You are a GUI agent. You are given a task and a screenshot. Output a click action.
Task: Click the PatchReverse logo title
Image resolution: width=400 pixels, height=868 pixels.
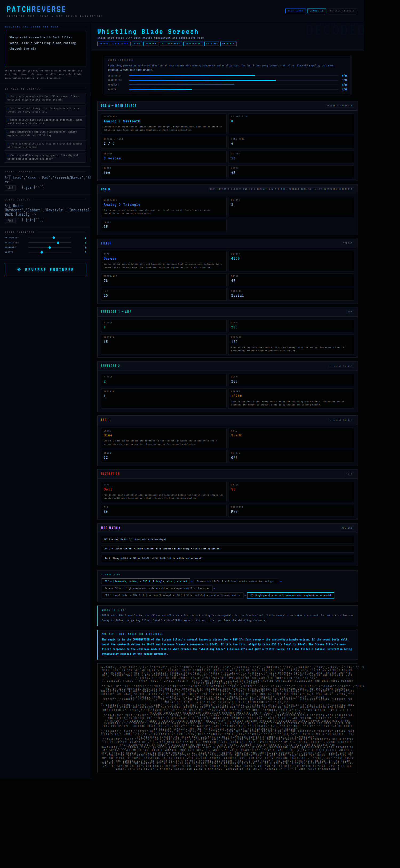(36, 9)
